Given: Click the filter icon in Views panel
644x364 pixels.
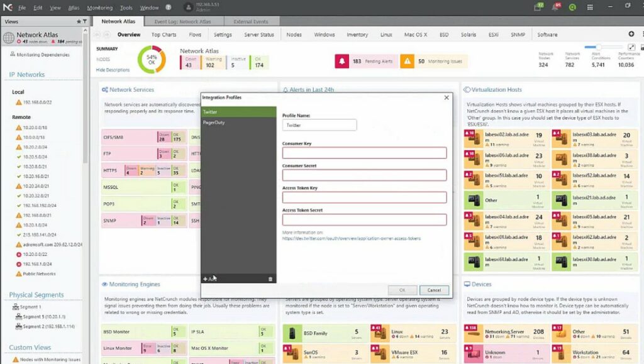Looking at the screenshot, I should (x=86, y=21).
